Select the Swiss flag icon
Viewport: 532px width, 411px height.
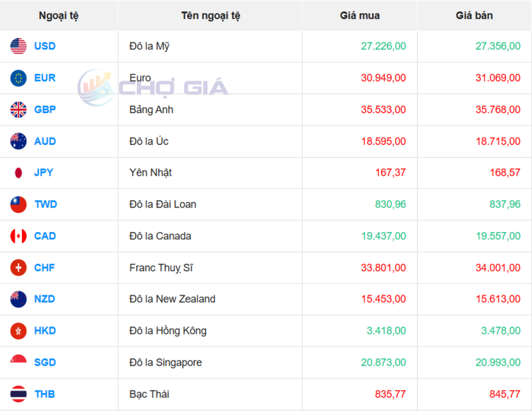click(19, 268)
